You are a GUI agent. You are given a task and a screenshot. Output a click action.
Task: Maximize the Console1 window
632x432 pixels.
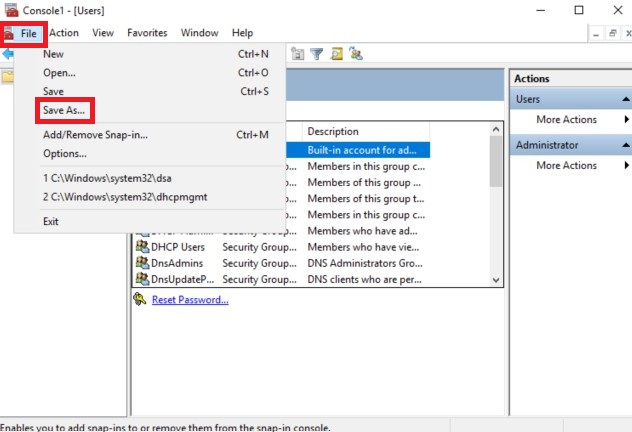pyautogui.click(x=579, y=10)
